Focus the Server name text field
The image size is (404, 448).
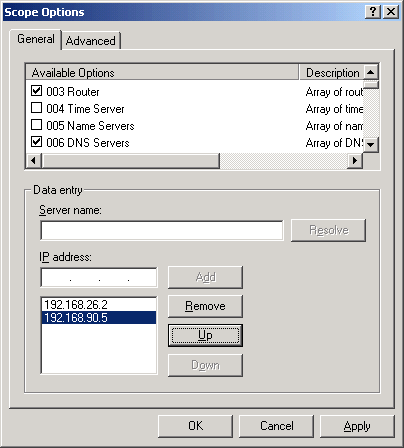click(x=162, y=230)
